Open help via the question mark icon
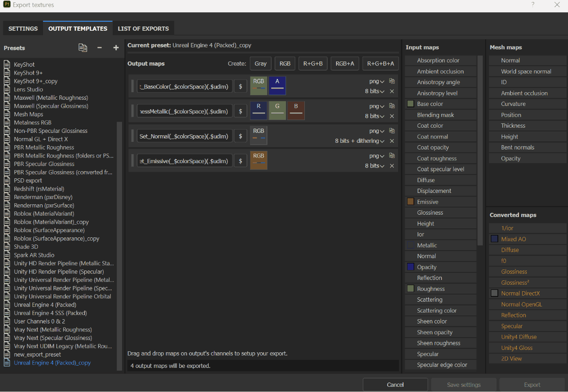Viewport: 568px width, 392px height. click(532, 5)
